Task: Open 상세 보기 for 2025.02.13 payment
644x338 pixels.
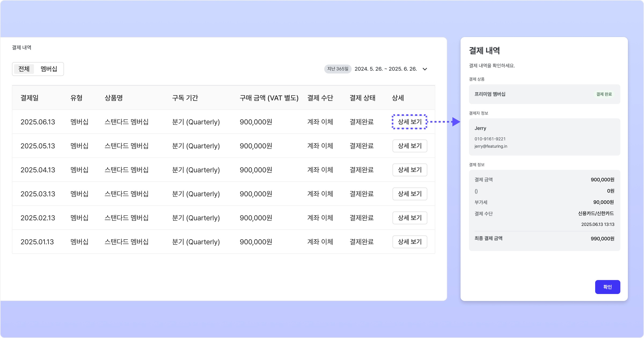Action: click(x=409, y=218)
